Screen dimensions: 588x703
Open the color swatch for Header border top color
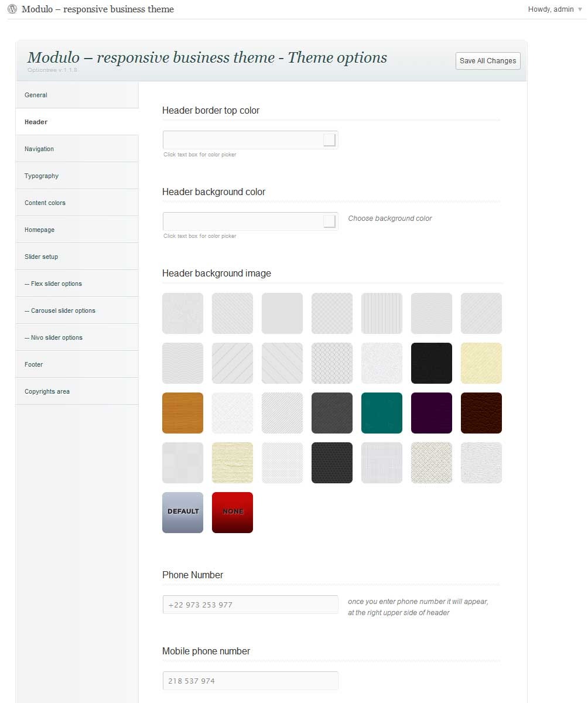(329, 140)
